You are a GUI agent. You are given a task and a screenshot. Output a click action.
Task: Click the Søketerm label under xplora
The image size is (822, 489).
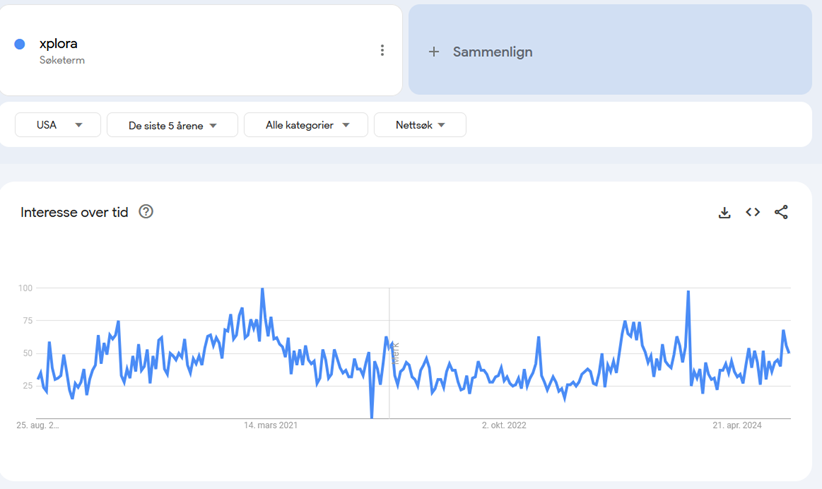click(62, 60)
